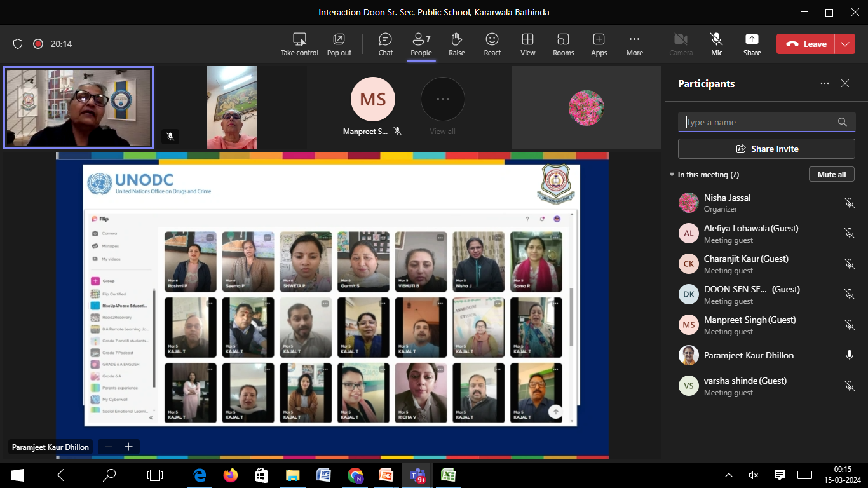The width and height of the screenshot is (868, 488).
Task: Zoom in shared content with the plus control
Action: pos(128,447)
